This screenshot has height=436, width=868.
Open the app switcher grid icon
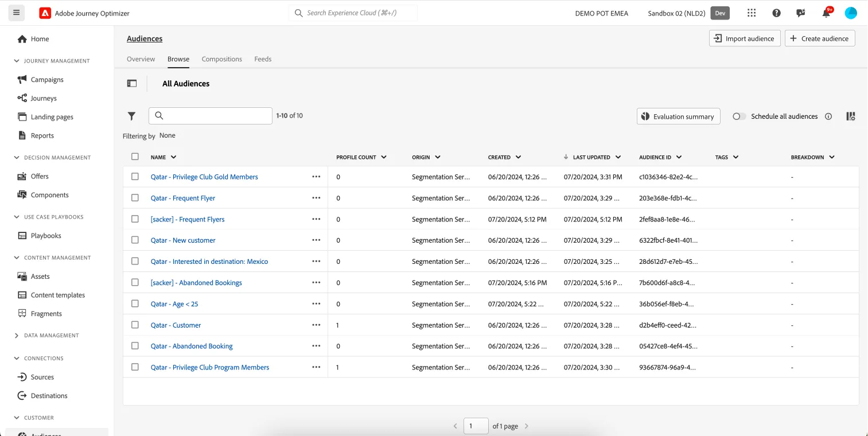pos(752,13)
